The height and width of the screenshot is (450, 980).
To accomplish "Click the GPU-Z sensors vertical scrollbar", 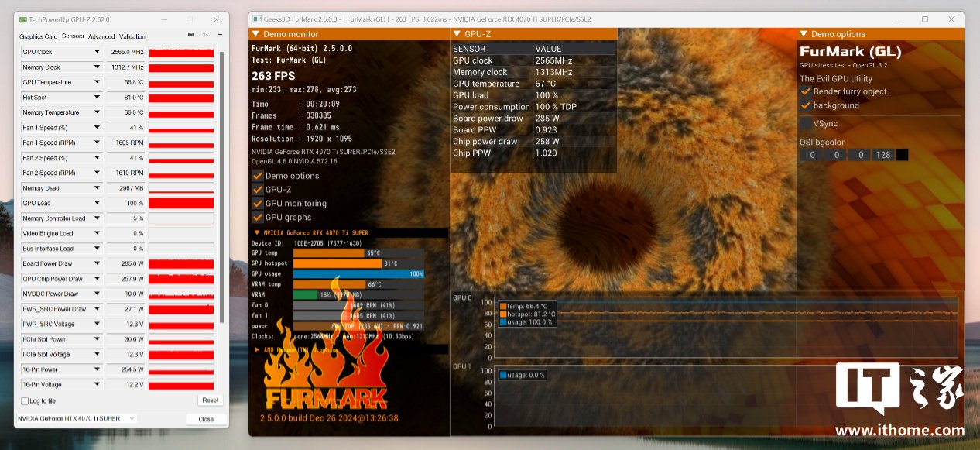I will pos(221,186).
